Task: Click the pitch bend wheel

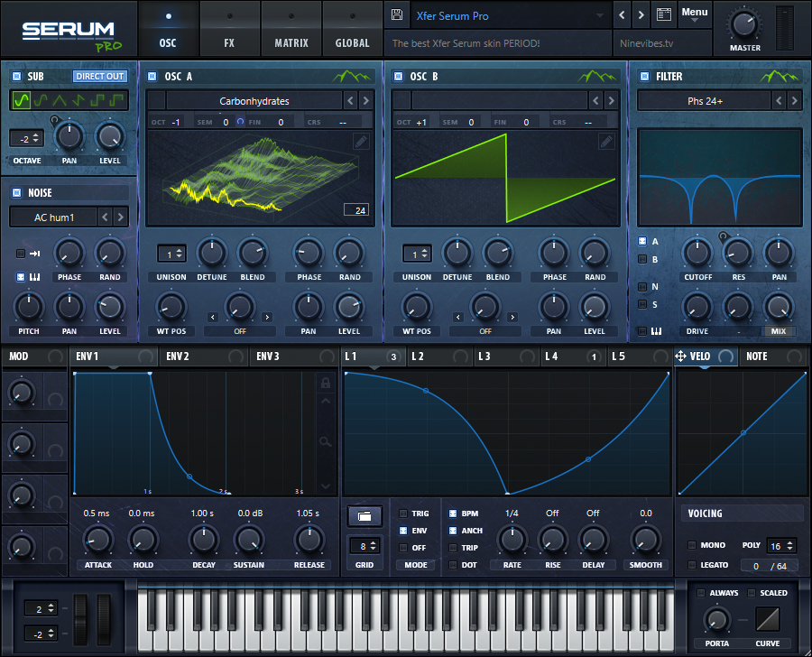Action: click(81, 620)
